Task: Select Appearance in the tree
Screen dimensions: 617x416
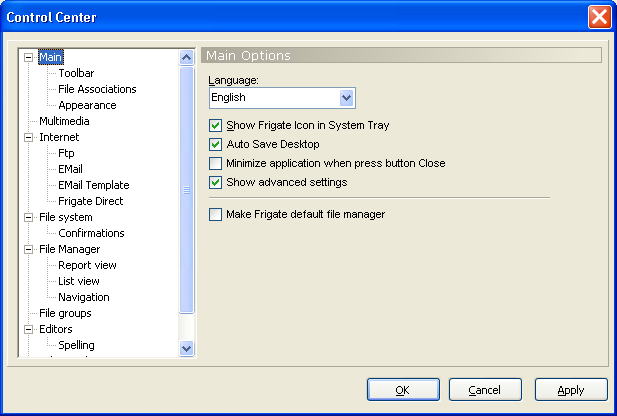Action: [x=87, y=105]
